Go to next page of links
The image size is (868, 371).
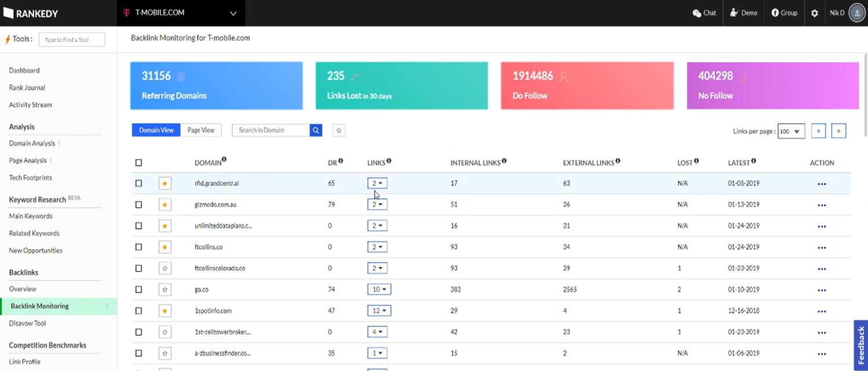tap(838, 131)
